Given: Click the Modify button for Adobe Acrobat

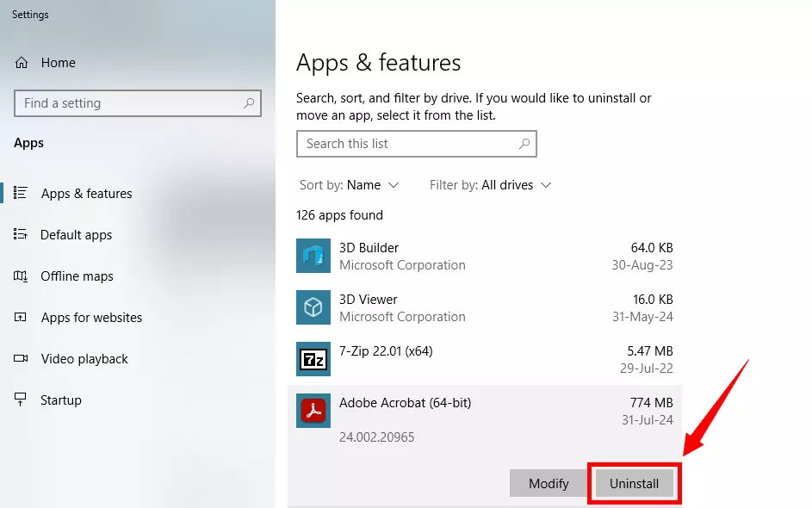Looking at the screenshot, I should [549, 483].
